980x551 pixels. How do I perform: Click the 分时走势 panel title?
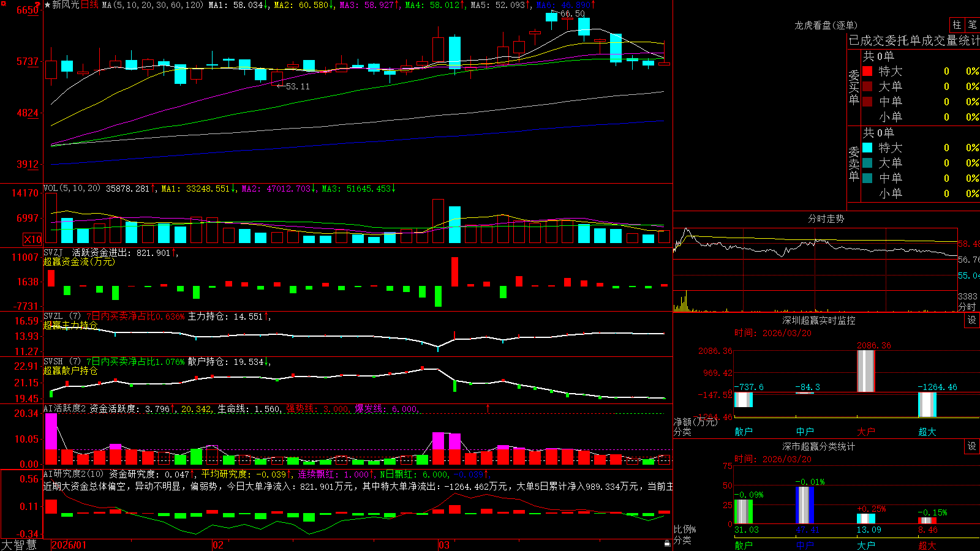(x=826, y=219)
